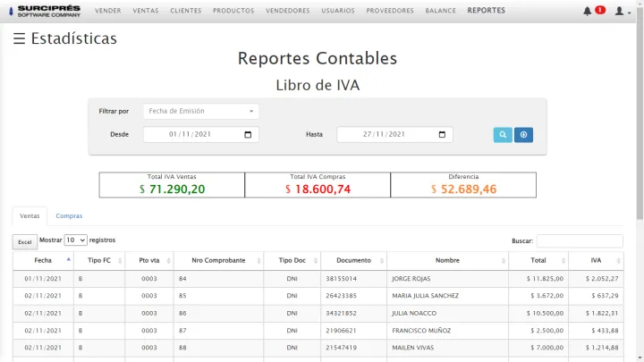The height and width of the screenshot is (362, 644).
Task: Sort the table by Fecha column
Action: (43, 260)
